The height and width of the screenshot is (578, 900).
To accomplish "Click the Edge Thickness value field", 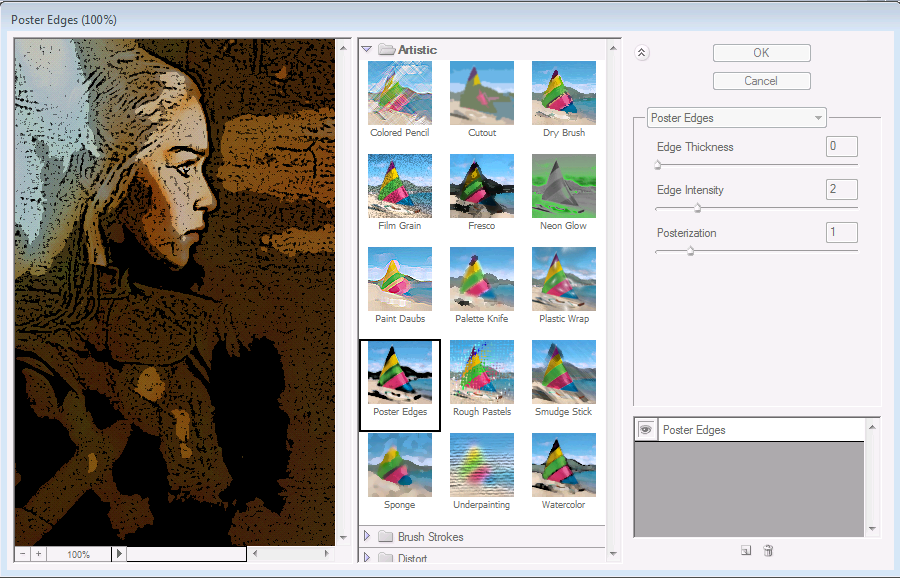I will [x=841, y=147].
